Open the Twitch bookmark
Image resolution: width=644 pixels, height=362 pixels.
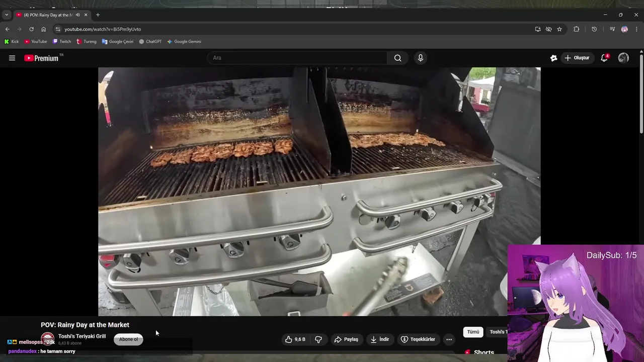tap(62, 42)
